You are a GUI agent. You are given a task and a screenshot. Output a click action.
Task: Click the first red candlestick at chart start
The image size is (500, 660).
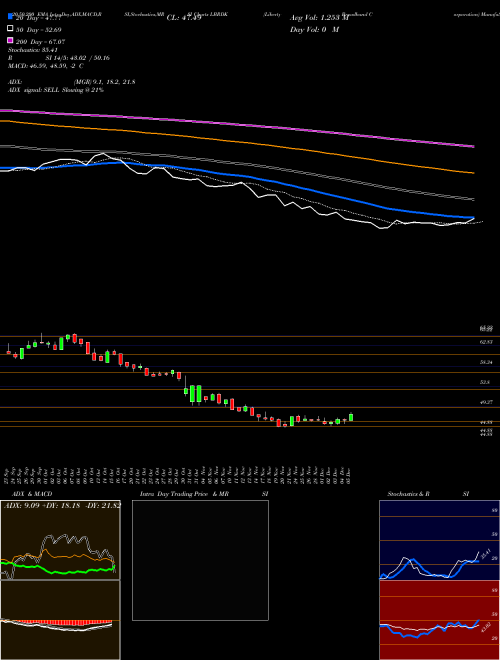[8, 351]
